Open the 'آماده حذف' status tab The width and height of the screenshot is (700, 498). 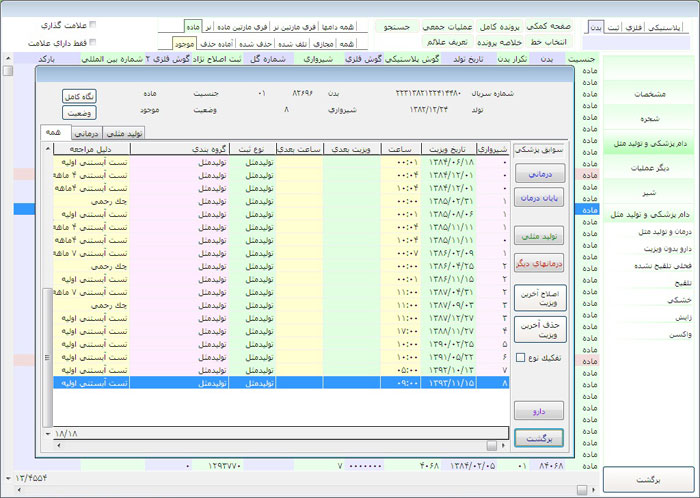pos(216,44)
